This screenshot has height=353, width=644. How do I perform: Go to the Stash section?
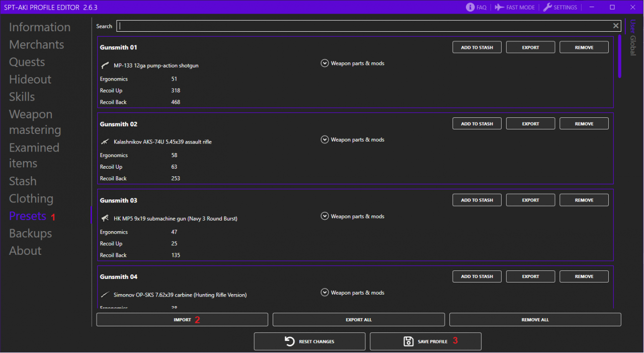[x=23, y=181]
